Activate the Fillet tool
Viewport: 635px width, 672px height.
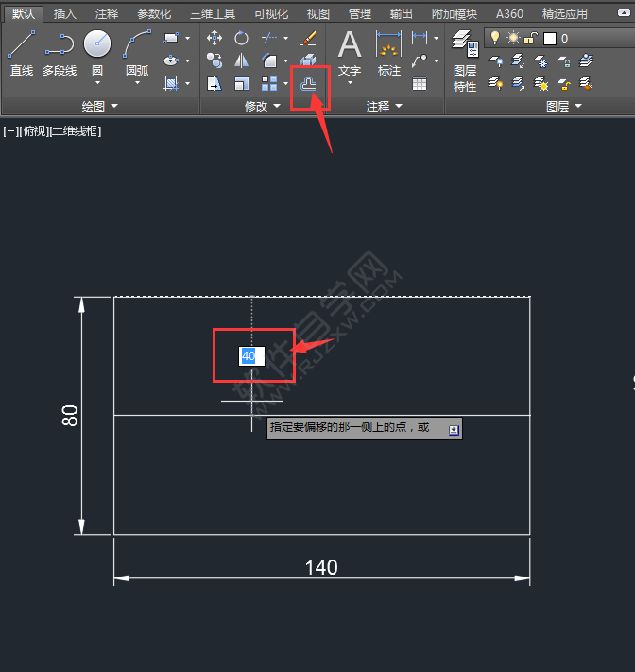coord(269,60)
